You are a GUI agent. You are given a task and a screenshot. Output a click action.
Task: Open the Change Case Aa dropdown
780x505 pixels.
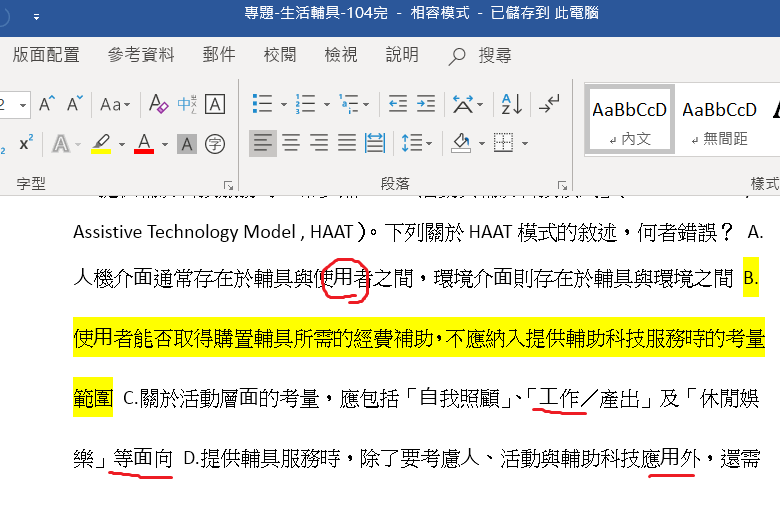[x=115, y=104]
